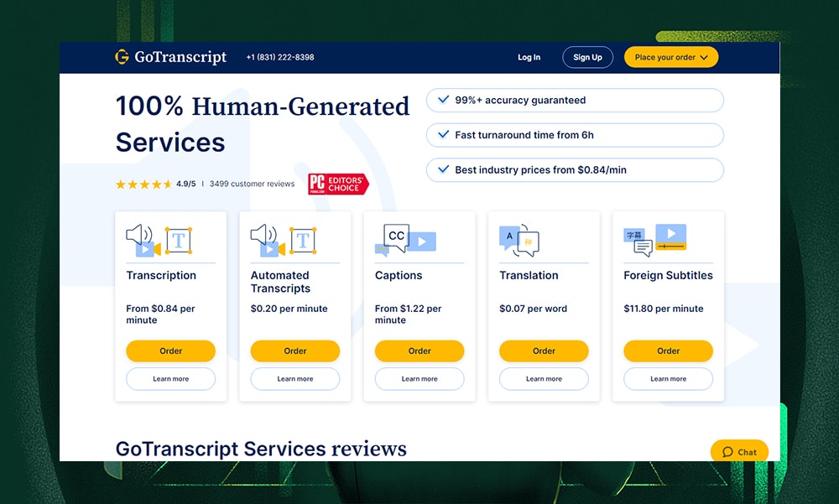This screenshot has height=504, width=839.
Task: Expand the Place your order dropdown
Action: tap(671, 57)
